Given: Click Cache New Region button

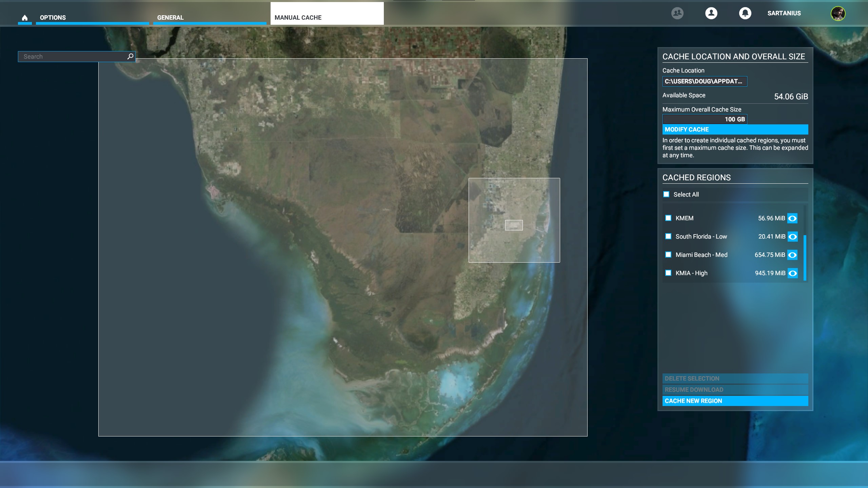Looking at the screenshot, I should click(735, 401).
